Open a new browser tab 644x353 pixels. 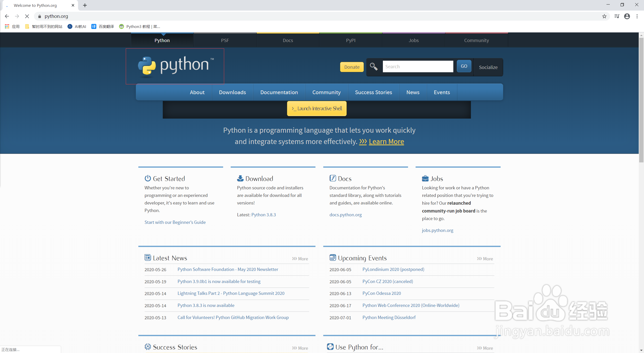pos(85,5)
